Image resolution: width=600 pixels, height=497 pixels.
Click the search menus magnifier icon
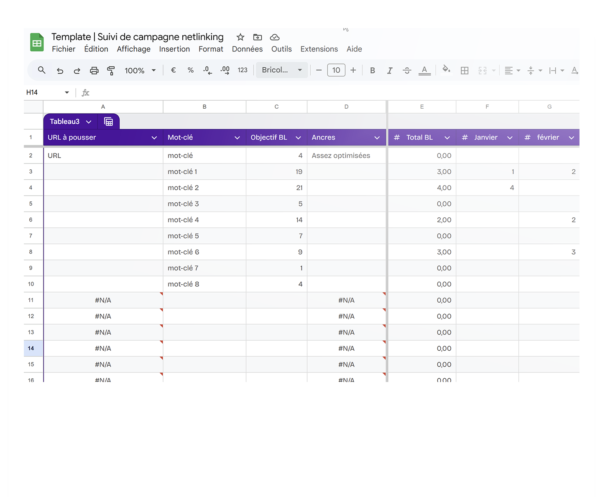pyautogui.click(x=41, y=71)
